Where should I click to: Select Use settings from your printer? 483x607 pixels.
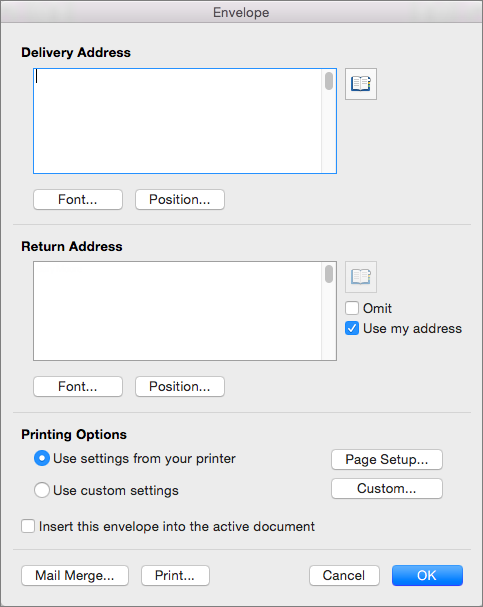click(42, 458)
